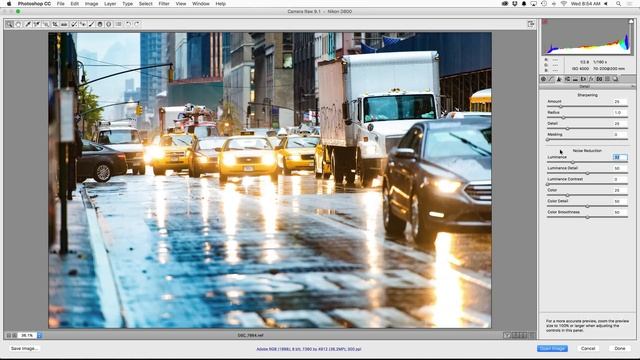Open the Presets panel tab
640x360 pixels.
pos(607,79)
